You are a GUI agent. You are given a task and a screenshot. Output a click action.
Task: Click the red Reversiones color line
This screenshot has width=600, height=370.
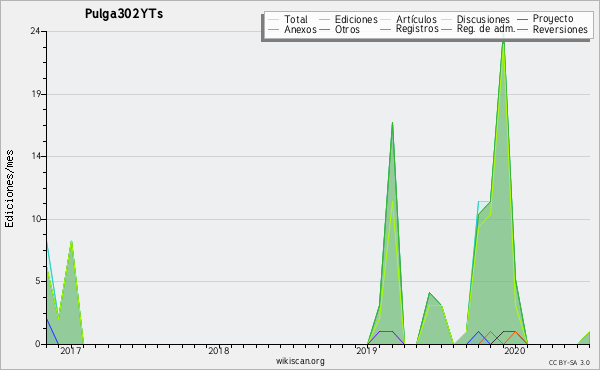[x=523, y=29]
